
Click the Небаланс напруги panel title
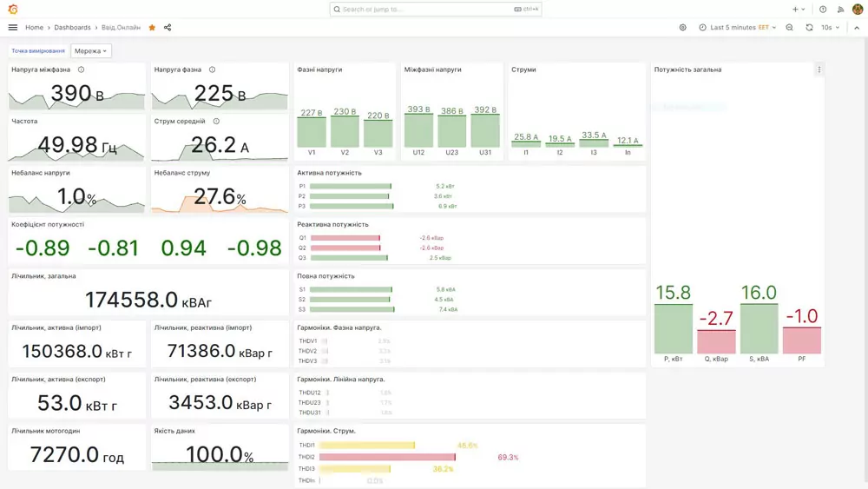(41, 173)
